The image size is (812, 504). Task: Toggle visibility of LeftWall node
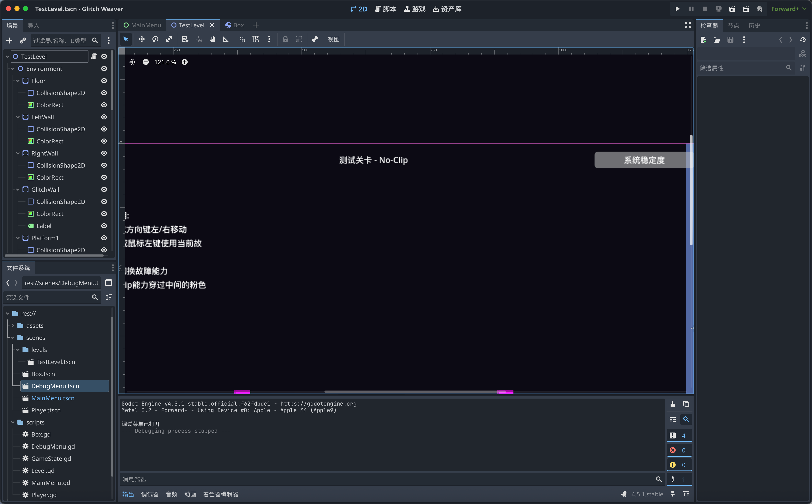[x=104, y=117]
